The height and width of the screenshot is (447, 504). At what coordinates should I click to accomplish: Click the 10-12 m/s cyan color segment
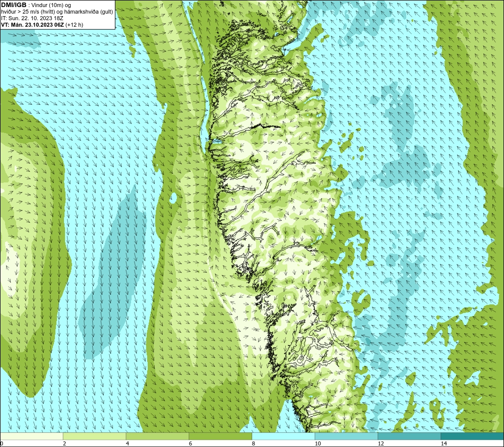tap(347, 436)
